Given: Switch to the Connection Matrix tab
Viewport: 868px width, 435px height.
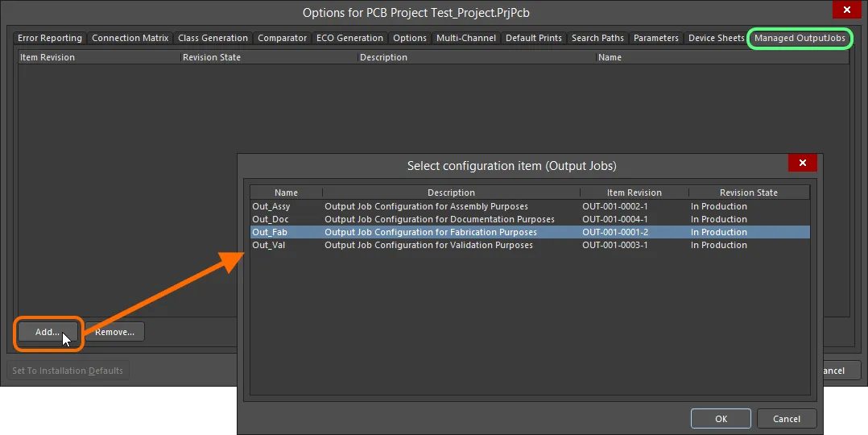Looking at the screenshot, I should (130, 38).
